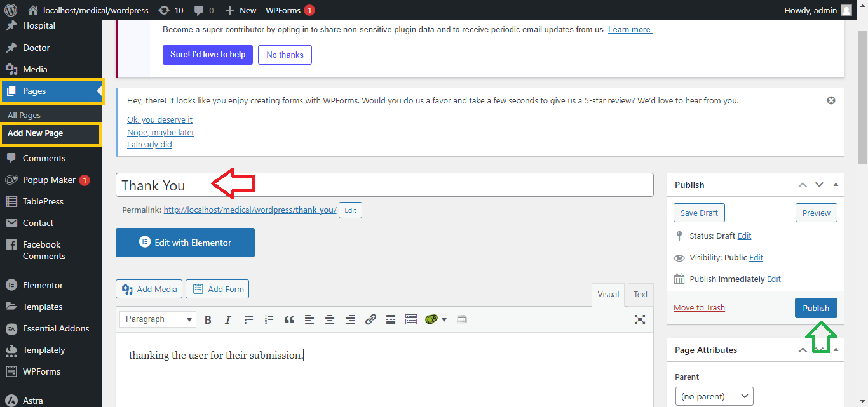
Task: Move Publish panel down with arrow
Action: click(819, 185)
